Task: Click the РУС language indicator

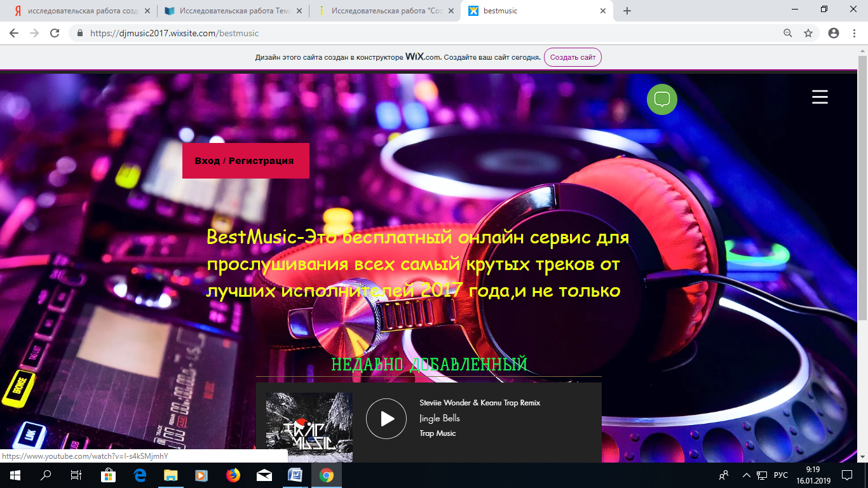Action: pos(781,475)
